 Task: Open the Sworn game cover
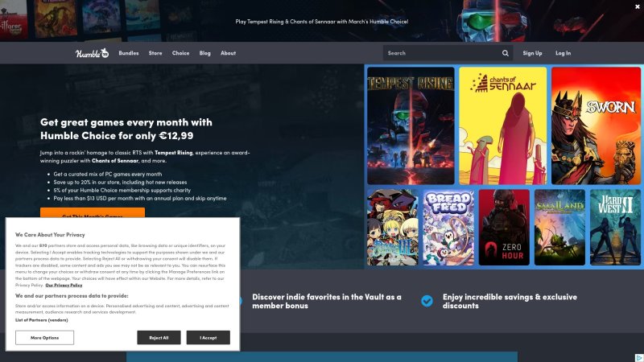[x=596, y=125]
